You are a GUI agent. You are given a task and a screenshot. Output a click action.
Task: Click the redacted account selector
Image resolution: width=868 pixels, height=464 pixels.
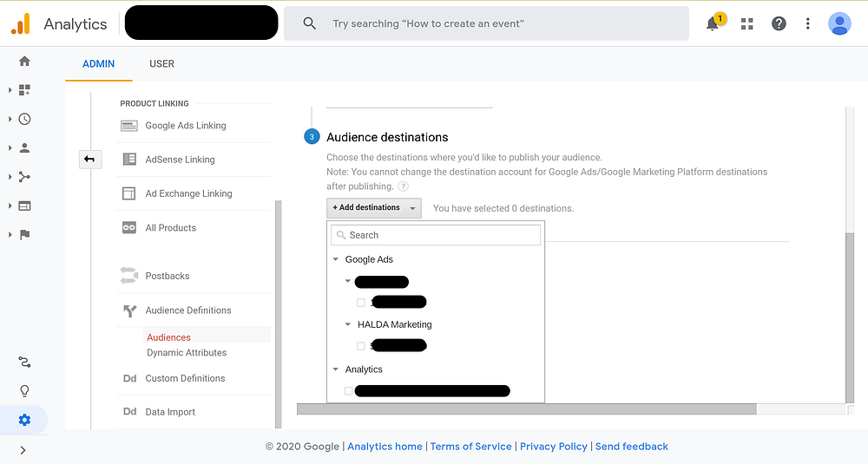click(201, 23)
